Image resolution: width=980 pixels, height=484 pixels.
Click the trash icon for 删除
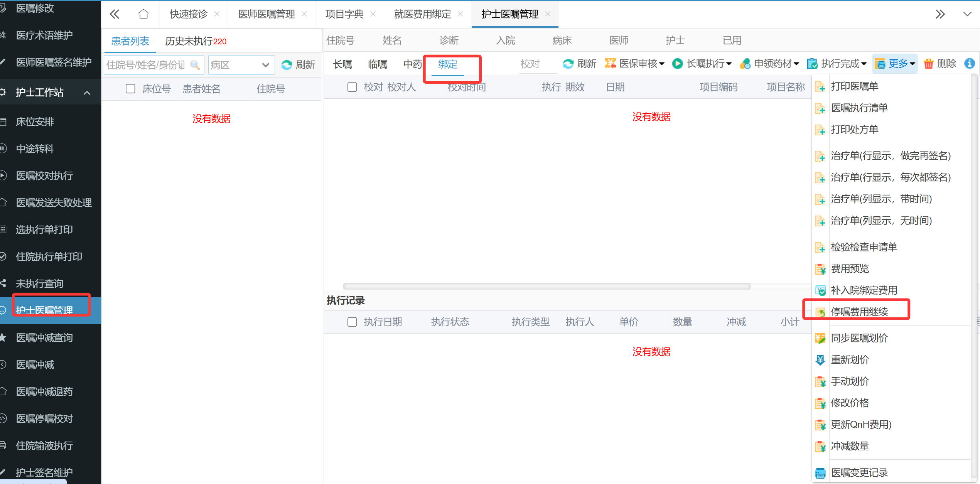pos(928,64)
